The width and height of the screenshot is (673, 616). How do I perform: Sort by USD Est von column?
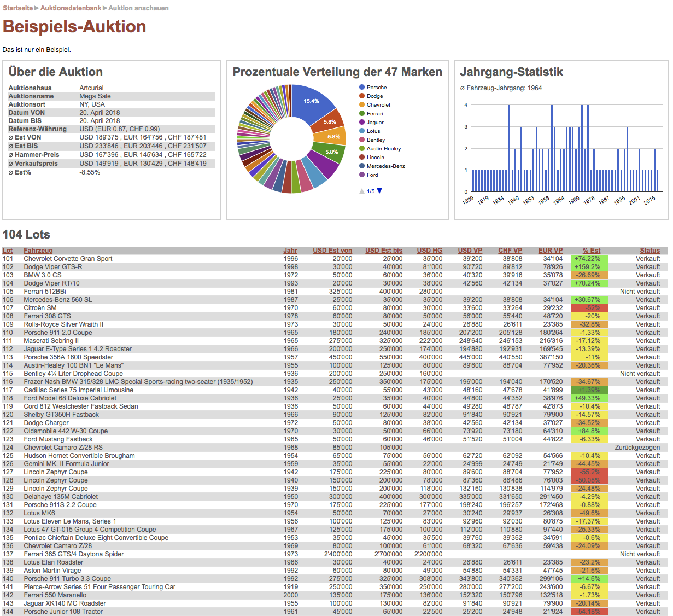[x=332, y=251]
